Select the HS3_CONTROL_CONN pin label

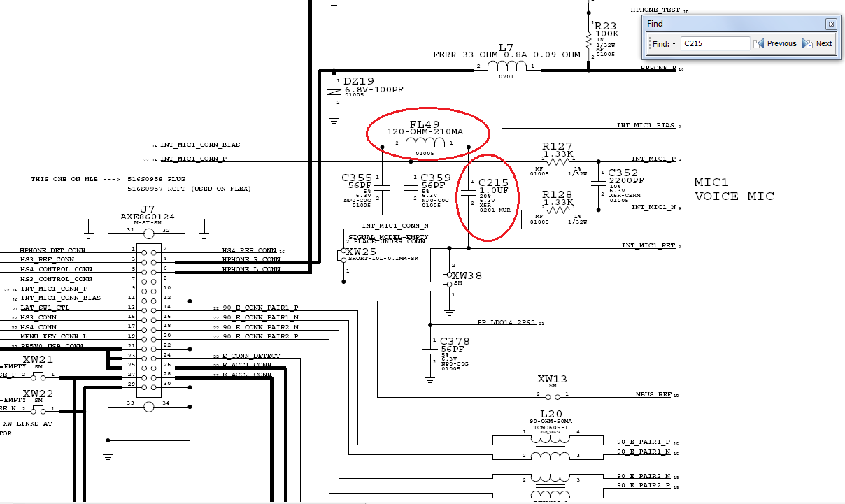pos(55,279)
